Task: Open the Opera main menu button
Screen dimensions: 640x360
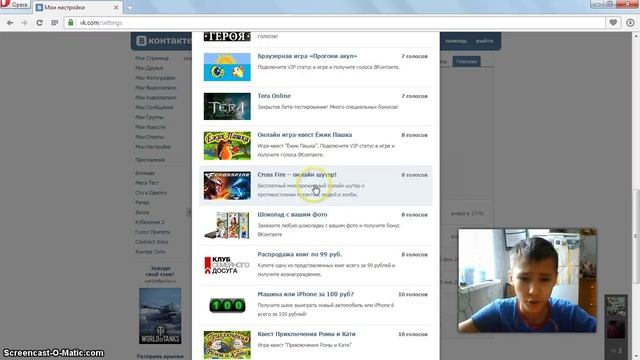Action: tap(15, 4)
